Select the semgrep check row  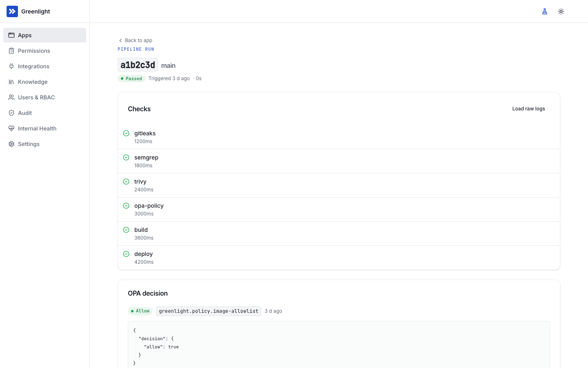pyautogui.click(x=339, y=161)
